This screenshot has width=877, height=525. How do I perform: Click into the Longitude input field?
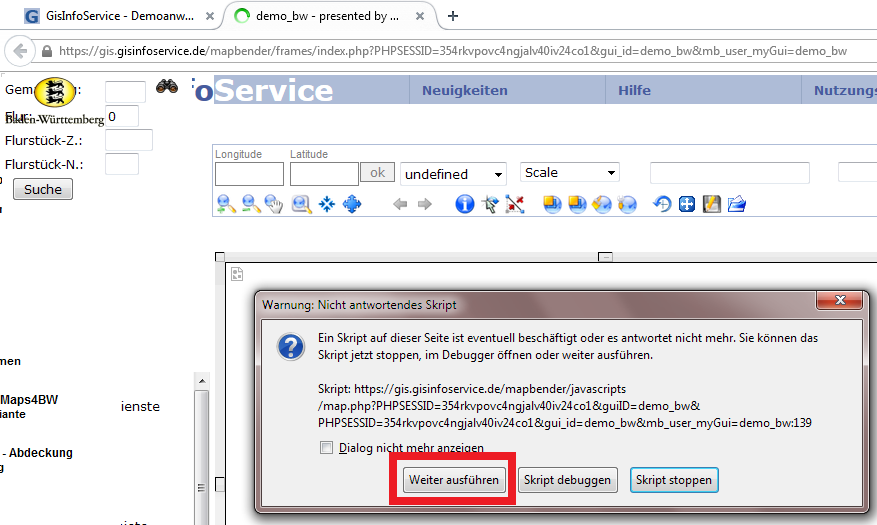tap(249, 174)
